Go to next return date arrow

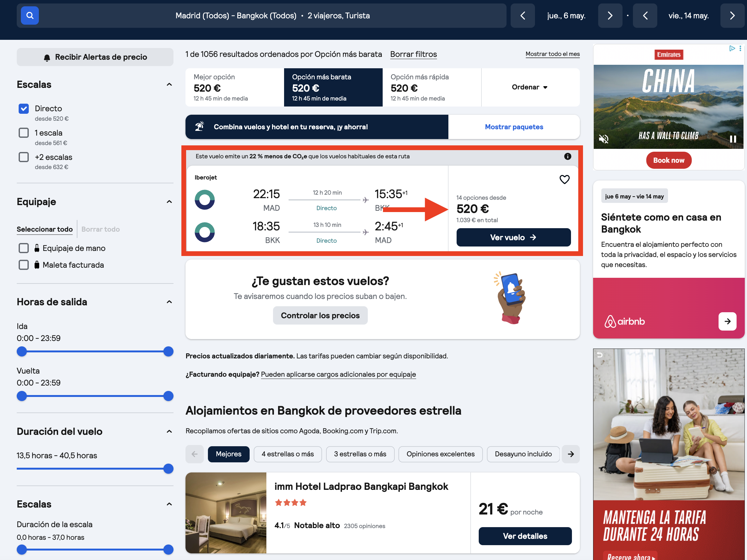point(732,15)
